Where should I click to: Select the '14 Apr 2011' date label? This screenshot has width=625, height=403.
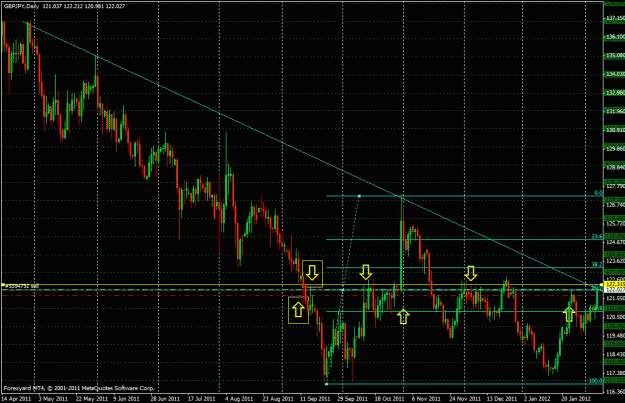[x=16, y=399]
